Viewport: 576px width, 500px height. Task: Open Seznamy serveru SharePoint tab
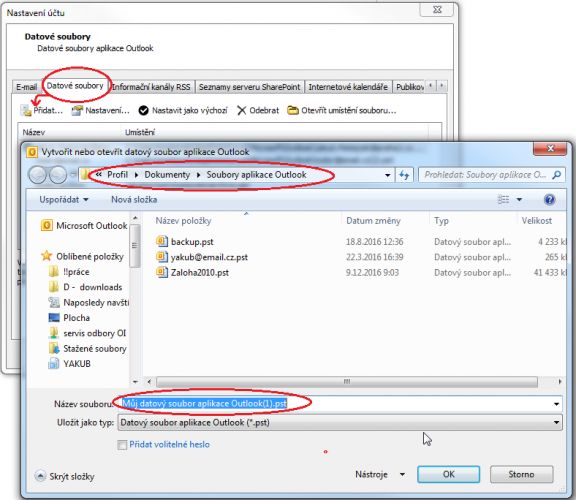(249, 87)
